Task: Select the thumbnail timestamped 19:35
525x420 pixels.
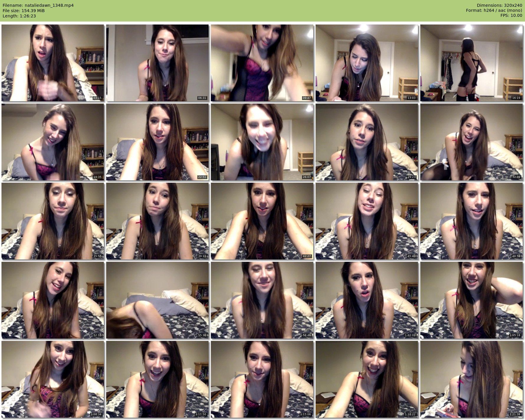Action: (x=52, y=142)
